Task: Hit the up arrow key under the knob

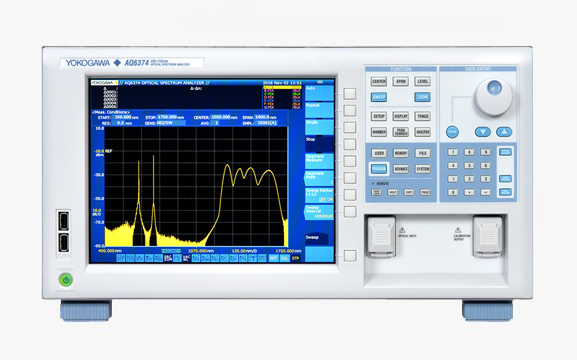Action: coord(504,132)
